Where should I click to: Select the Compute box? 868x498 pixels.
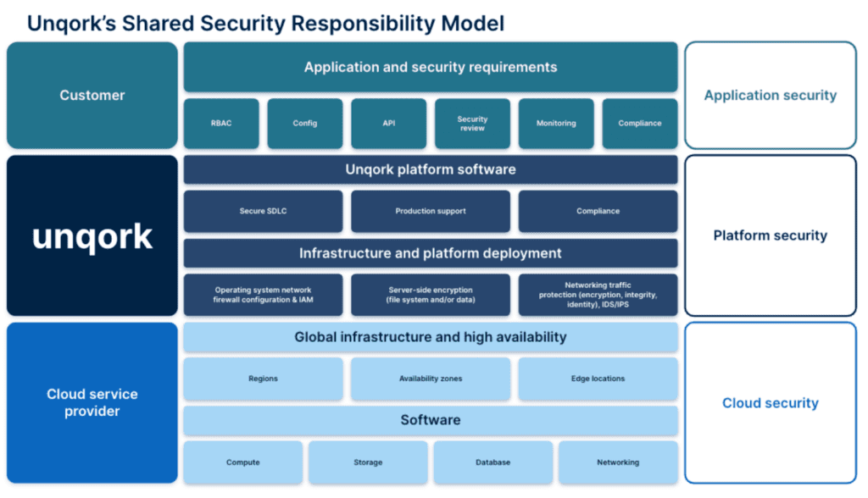coord(242,462)
